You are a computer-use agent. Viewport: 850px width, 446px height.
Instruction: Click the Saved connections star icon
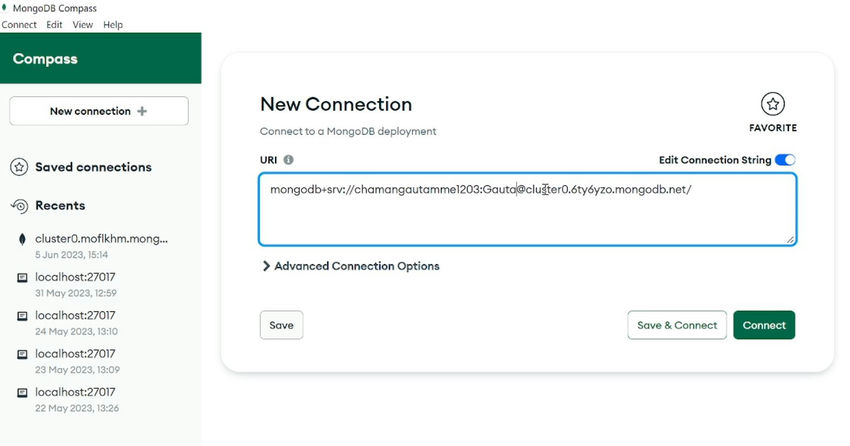tap(19, 167)
